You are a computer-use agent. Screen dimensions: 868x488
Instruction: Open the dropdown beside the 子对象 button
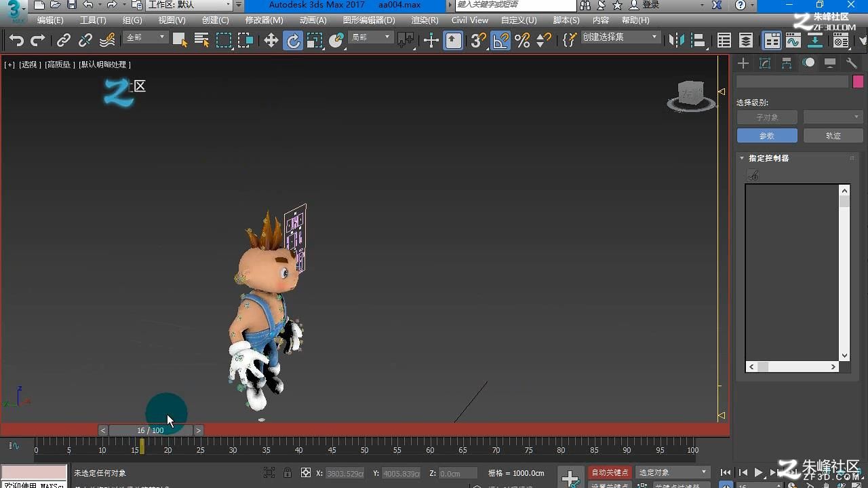click(x=833, y=117)
